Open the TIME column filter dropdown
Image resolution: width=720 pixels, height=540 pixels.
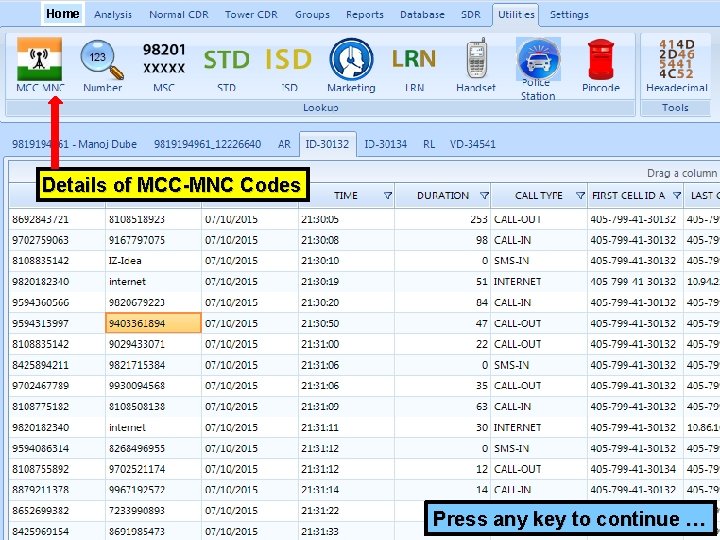pyautogui.click(x=388, y=196)
